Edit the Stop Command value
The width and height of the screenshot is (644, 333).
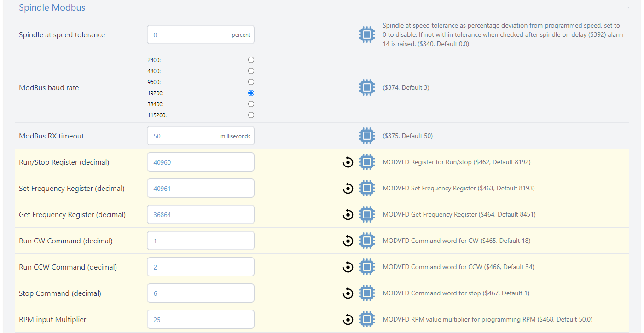[x=201, y=293]
